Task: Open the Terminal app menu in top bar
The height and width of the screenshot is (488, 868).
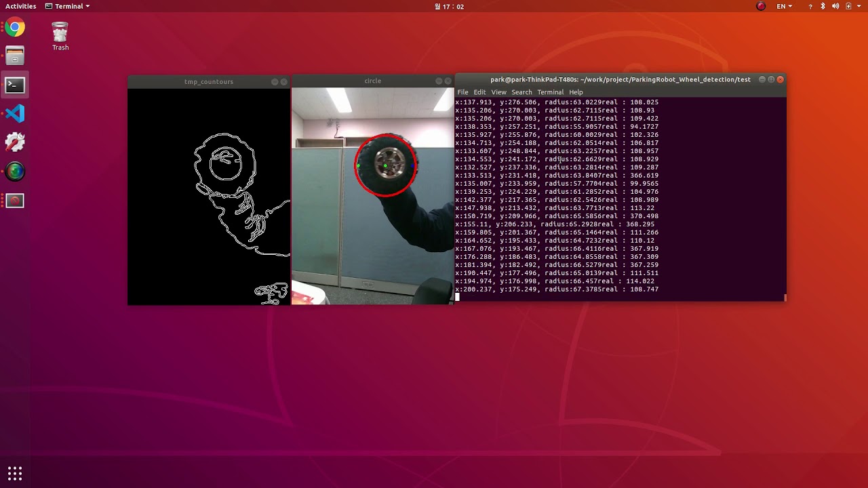Action: (68, 6)
